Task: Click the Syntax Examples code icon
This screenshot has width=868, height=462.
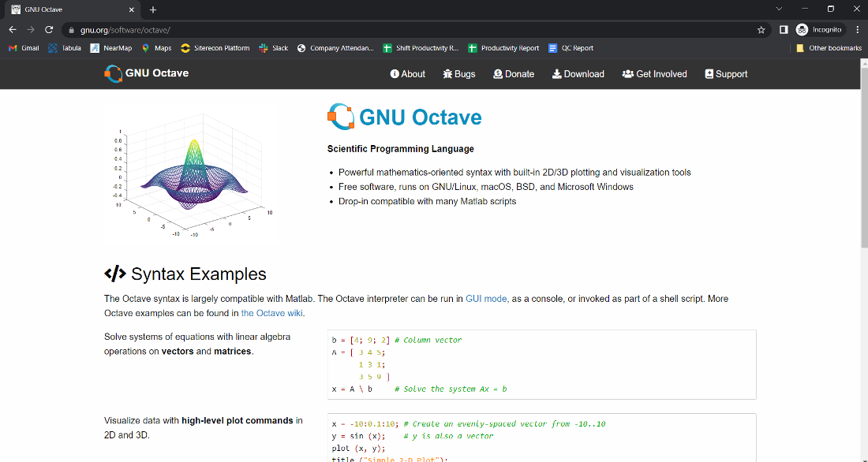Action: click(115, 274)
